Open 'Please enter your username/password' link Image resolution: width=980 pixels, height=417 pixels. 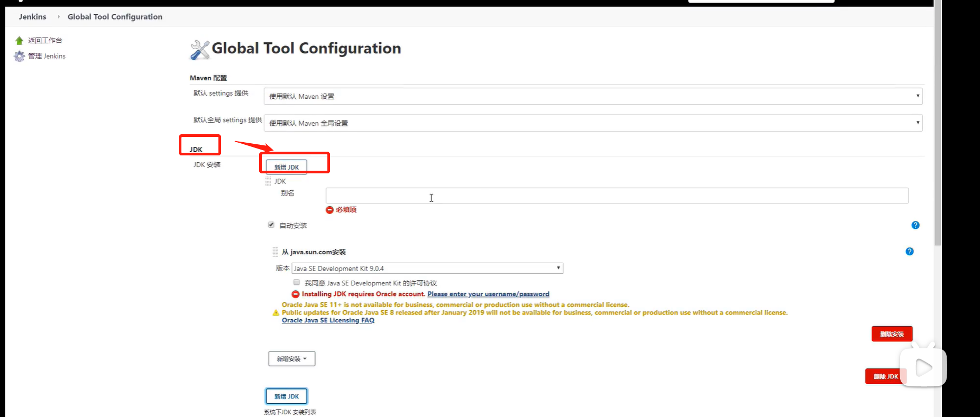pyautogui.click(x=488, y=294)
